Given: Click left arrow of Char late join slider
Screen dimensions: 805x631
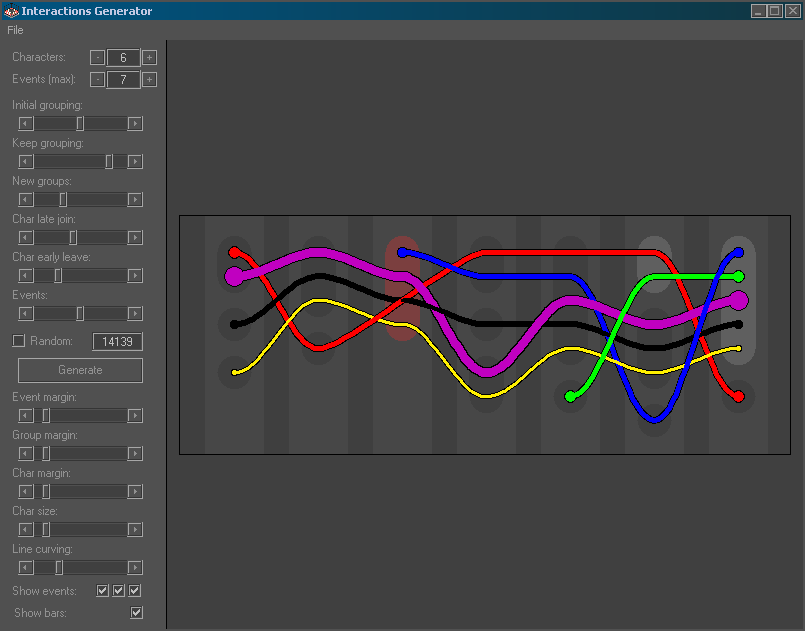Looking at the screenshot, I should pyautogui.click(x=27, y=238).
